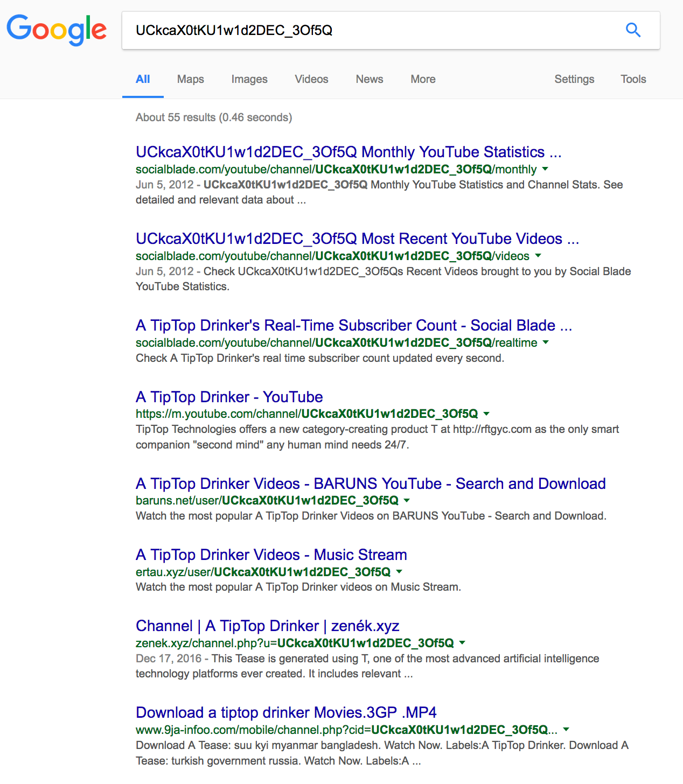Open the Channel | A TipTop Drinker zenék.xyz result
Screen dimensions: 683x784
coord(268,626)
